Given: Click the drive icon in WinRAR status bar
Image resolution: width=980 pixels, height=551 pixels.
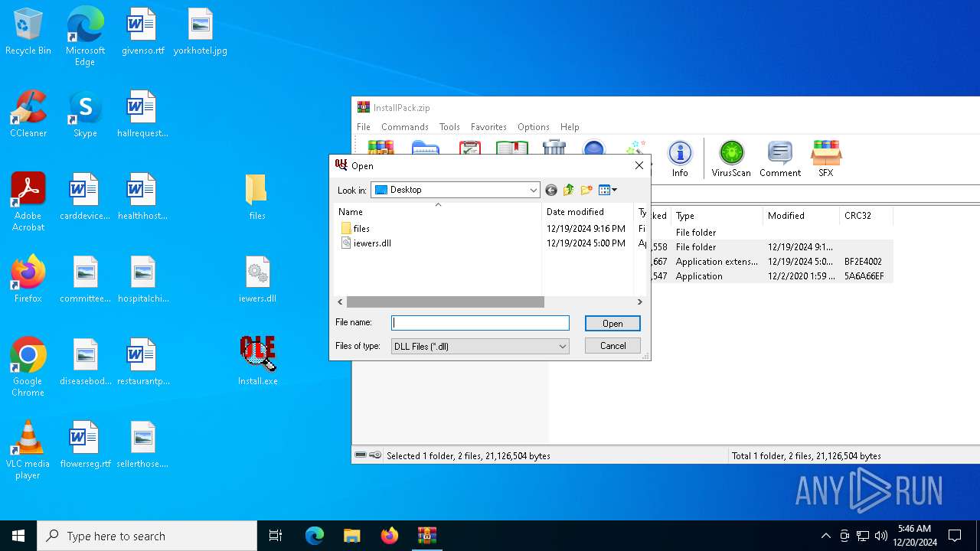Looking at the screenshot, I should 361,455.
